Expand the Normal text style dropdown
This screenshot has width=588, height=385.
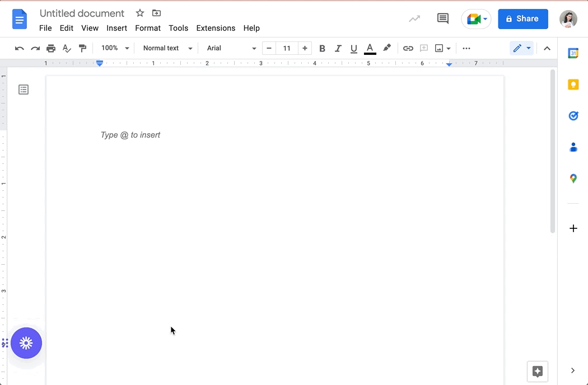point(167,49)
